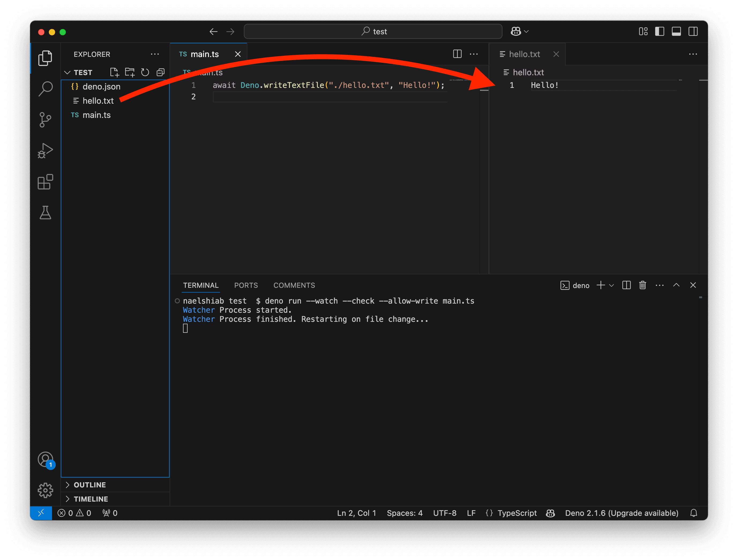
Task: Close the hello.txt tab
Action: [556, 54]
